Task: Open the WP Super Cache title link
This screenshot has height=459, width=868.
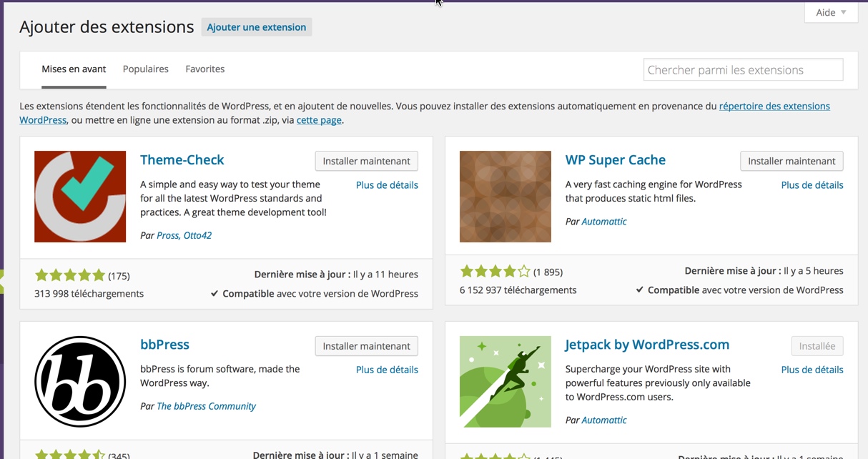Action: (x=616, y=160)
